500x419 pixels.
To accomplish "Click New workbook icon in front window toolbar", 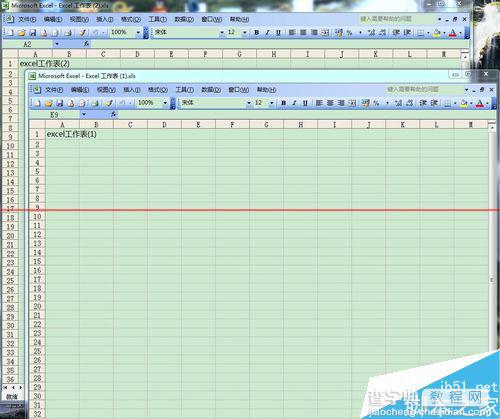I will (38, 103).
